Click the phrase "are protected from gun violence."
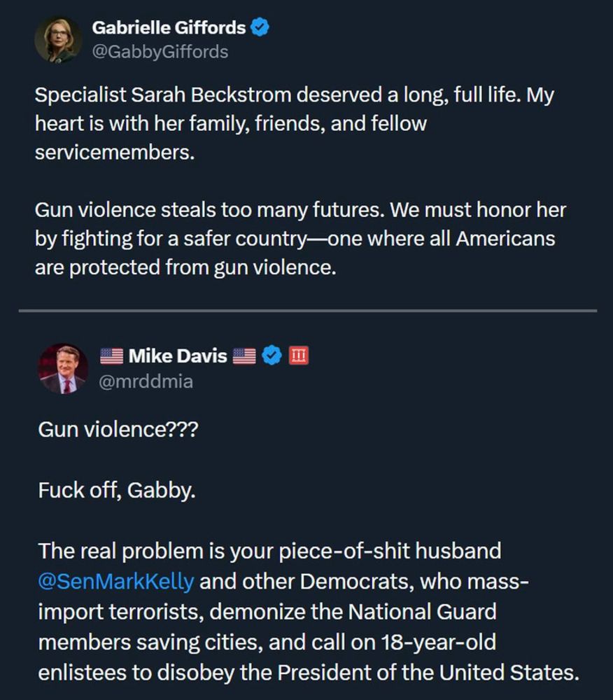Screen dimensions: 613x700 point(185,267)
